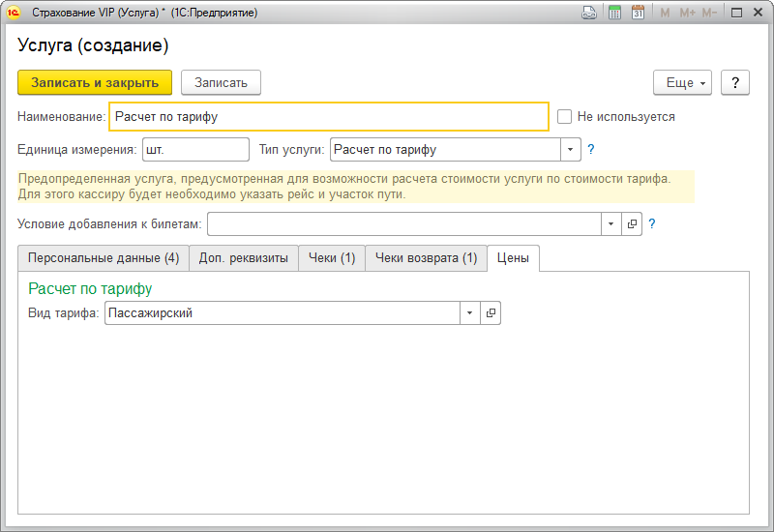This screenshot has width=774, height=532.
Task: Expand the Тип услуги dropdown
Action: click(x=570, y=150)
